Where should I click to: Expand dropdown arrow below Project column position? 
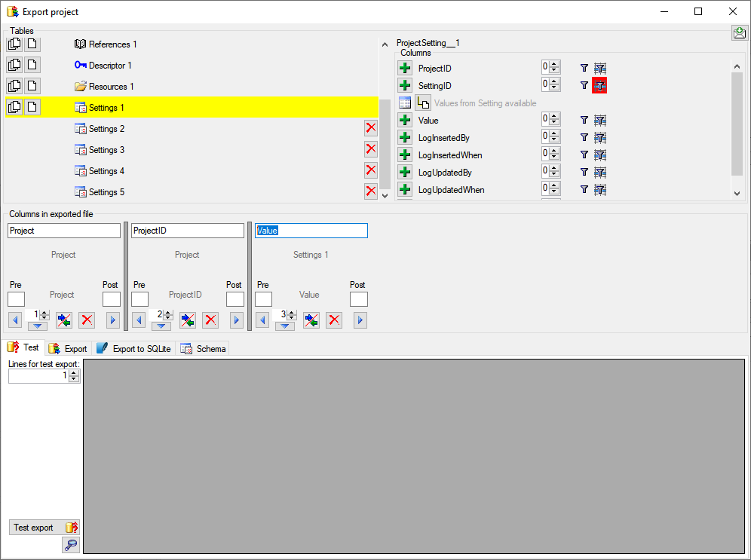(x=38, y=326)
